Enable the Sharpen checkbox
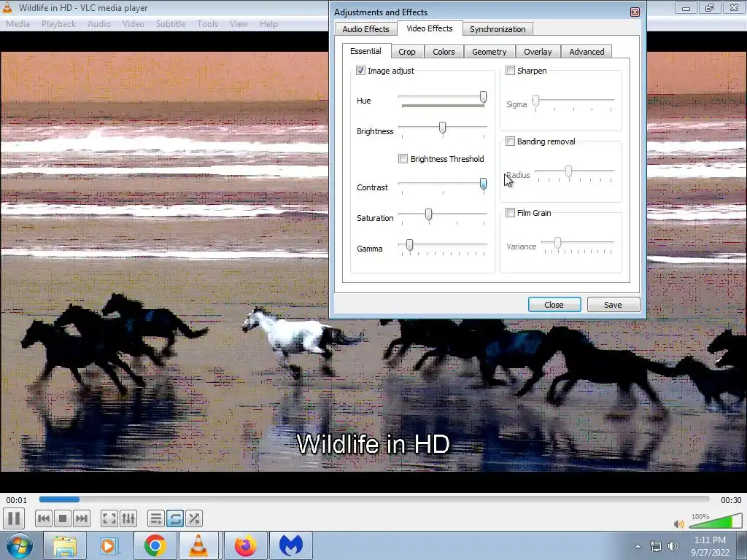The height and width of the screenshot is (560, 747). [510, 71]
